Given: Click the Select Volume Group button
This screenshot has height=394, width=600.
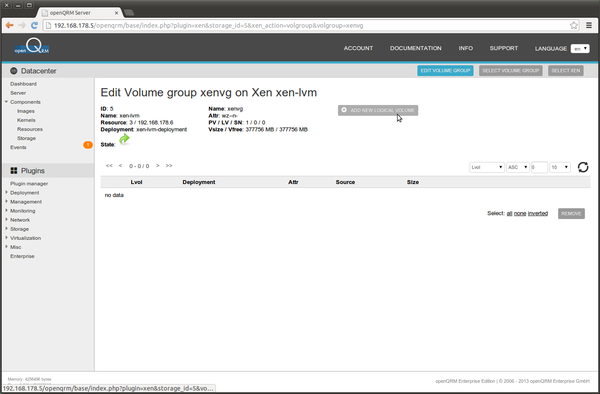Looking at the screenshot, I should (x=510, y=70).
